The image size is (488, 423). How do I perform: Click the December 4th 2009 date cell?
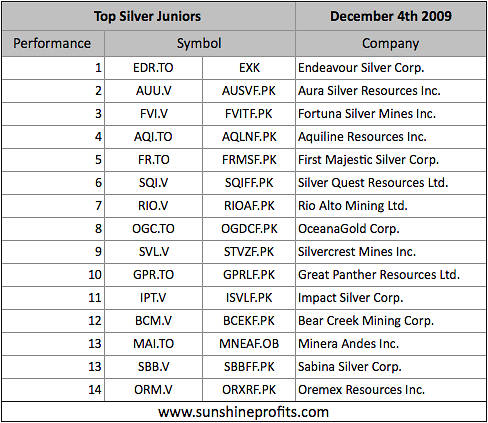pos(391,16)
